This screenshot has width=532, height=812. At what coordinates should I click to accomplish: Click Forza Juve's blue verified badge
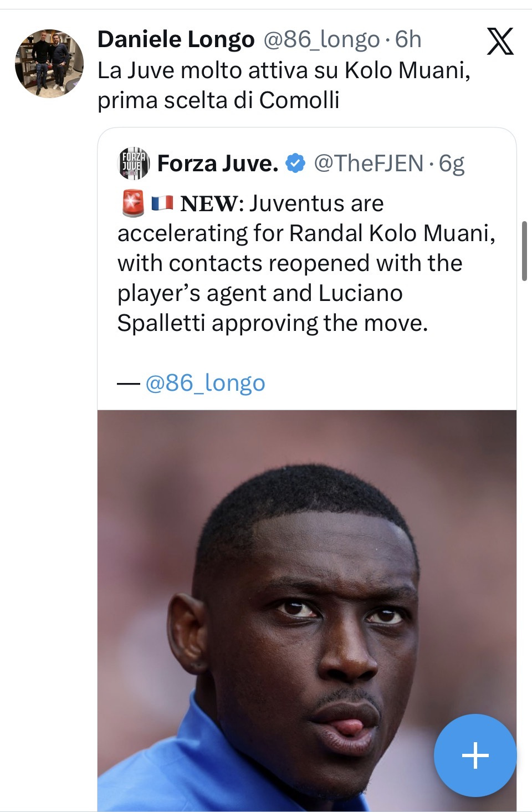[295, 164]
